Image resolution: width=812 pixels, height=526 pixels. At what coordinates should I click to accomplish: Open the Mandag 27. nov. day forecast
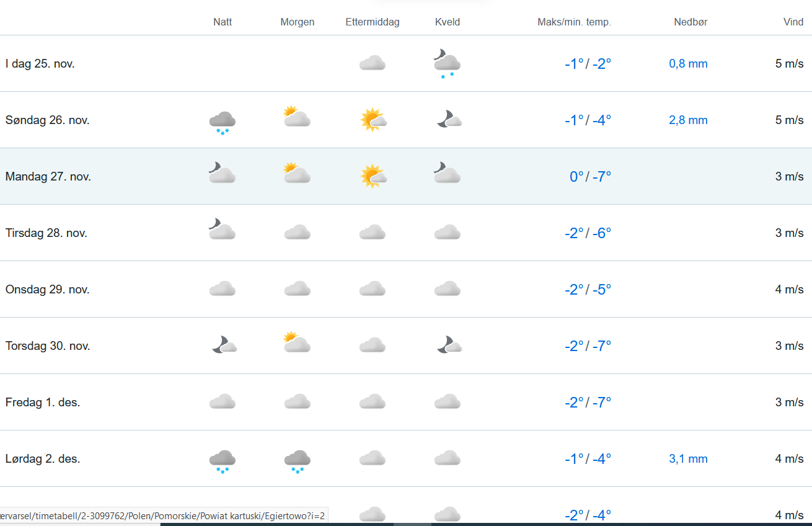point(48,177)
